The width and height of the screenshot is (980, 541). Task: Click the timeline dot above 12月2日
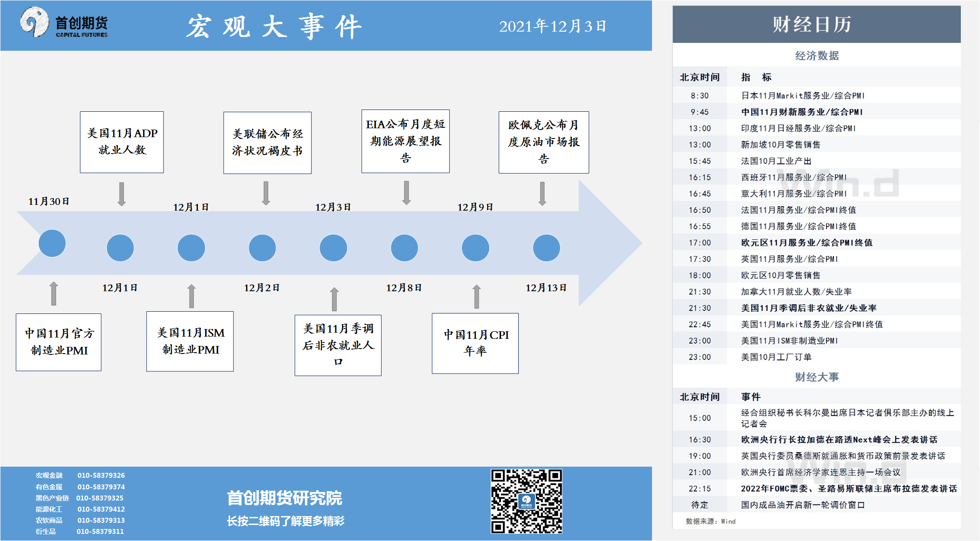[x=262, y=248]
